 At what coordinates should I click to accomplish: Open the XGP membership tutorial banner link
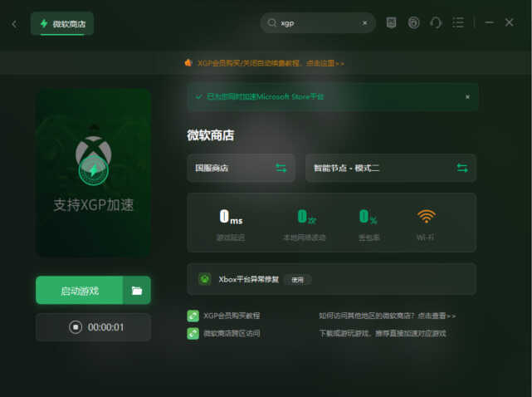[271, 63]
